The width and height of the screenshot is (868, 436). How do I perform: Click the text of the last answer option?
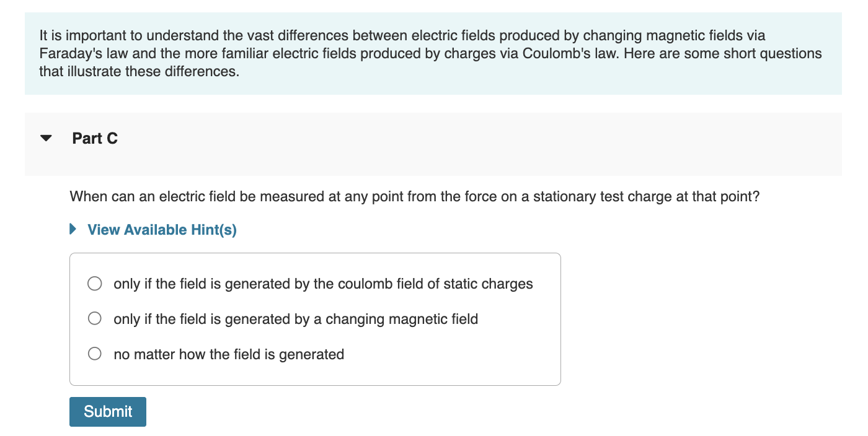229,354
